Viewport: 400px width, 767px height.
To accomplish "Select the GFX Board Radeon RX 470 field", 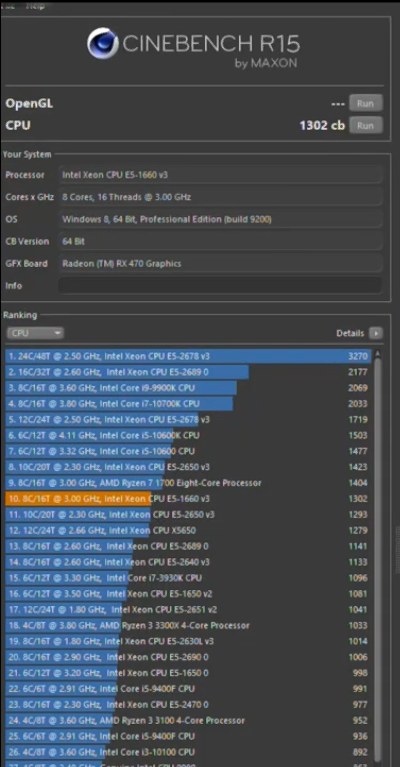I will pyautogui.click(x=220, y=263).
